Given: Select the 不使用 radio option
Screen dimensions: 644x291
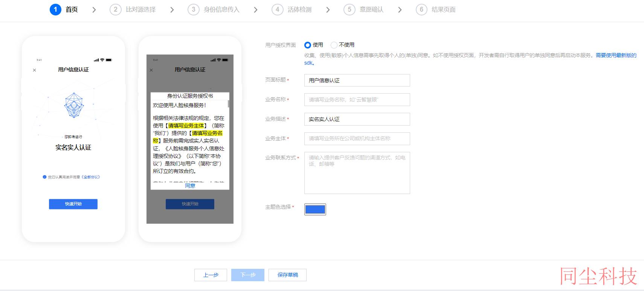Looking at the screenshot, I should click(x=334, y=45).
